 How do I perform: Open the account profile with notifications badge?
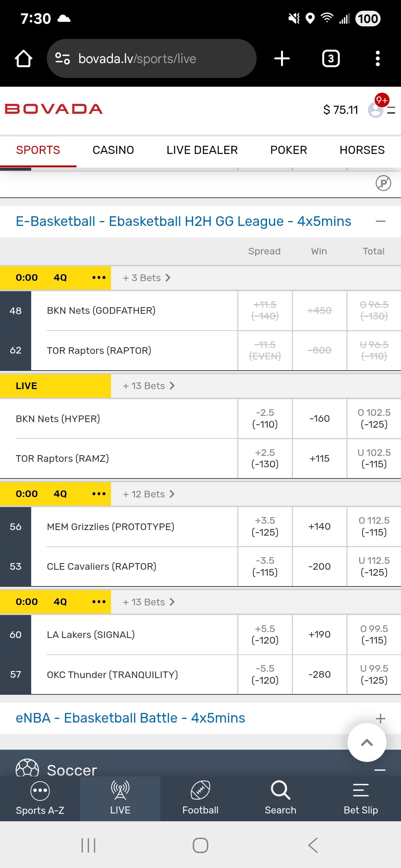376,109
